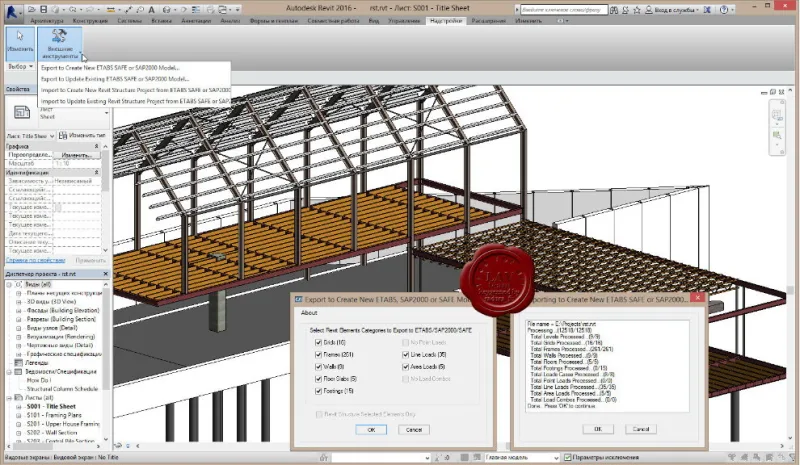Toggle the Walls (0) checkbox
The width and height of the screenshot is (800, 465).
coord(318,367)
